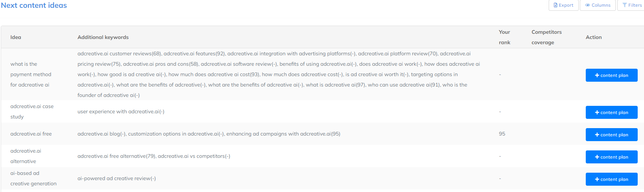Add content plan for ai-based ad creative generation
This screenshot has height=192, width=644.
(611, 179)
